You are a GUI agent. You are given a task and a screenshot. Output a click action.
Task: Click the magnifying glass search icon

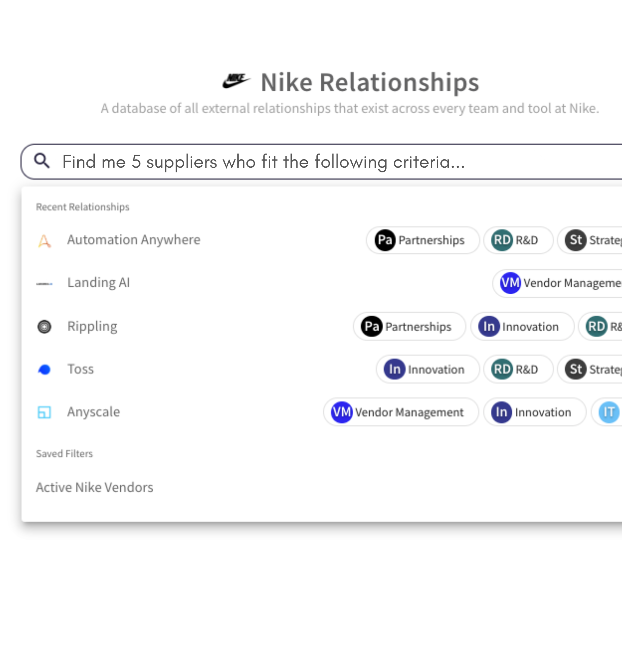(x=42, y=160)
